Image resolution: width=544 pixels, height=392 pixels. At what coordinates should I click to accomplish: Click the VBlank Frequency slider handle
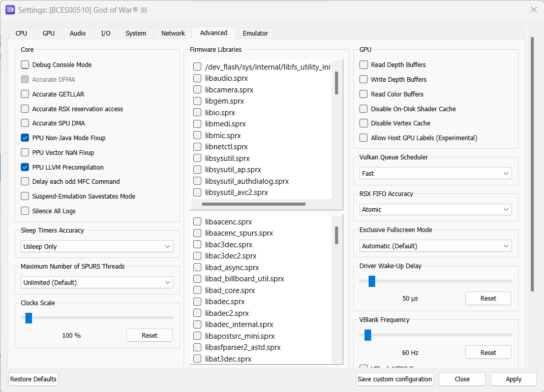coord(368,335)
